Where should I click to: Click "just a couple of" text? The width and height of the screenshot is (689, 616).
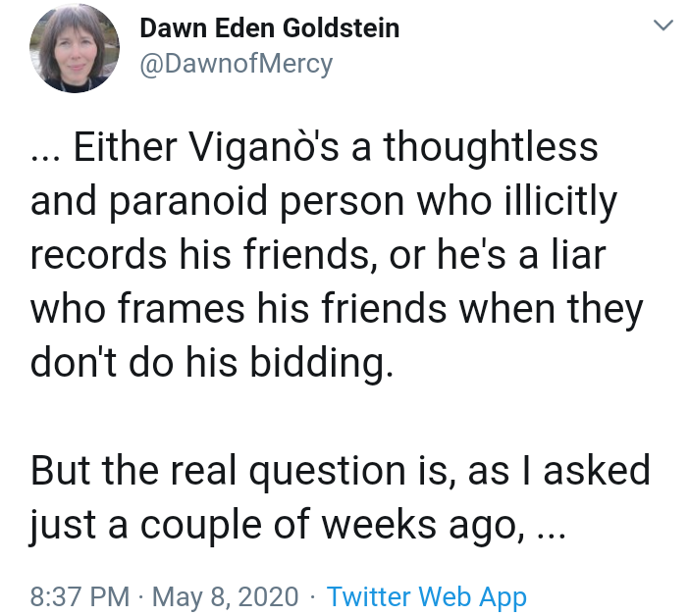169,525
